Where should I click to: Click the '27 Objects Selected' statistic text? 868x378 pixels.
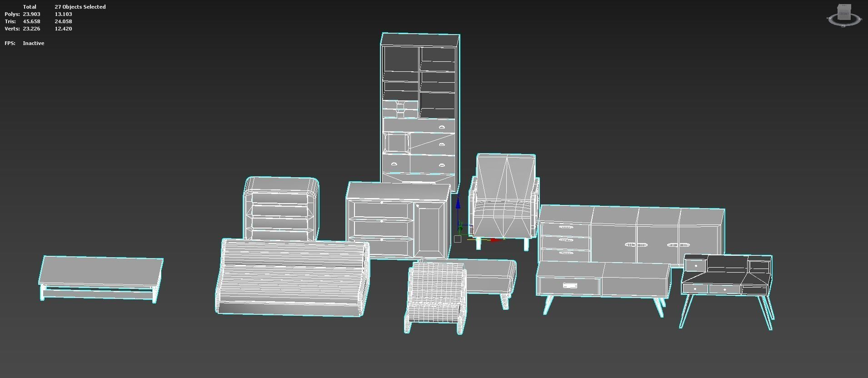click(80, 7)
